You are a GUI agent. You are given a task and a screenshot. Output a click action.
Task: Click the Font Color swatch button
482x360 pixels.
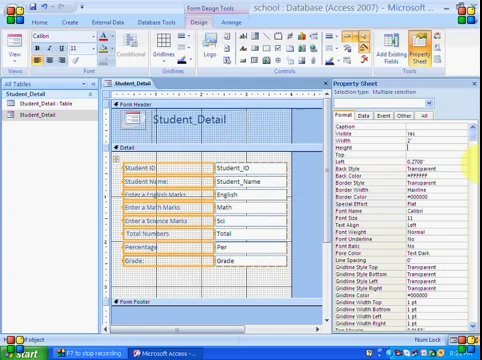point(104,36)
